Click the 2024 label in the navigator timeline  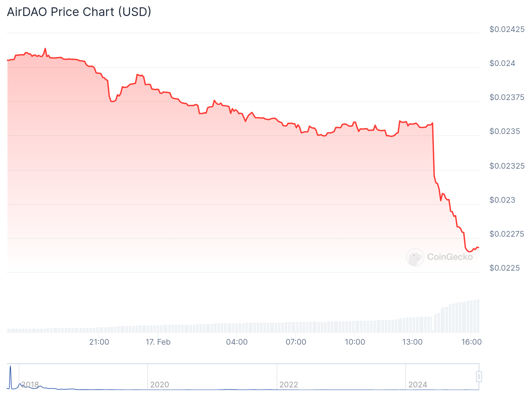click(x=418, y=385)
